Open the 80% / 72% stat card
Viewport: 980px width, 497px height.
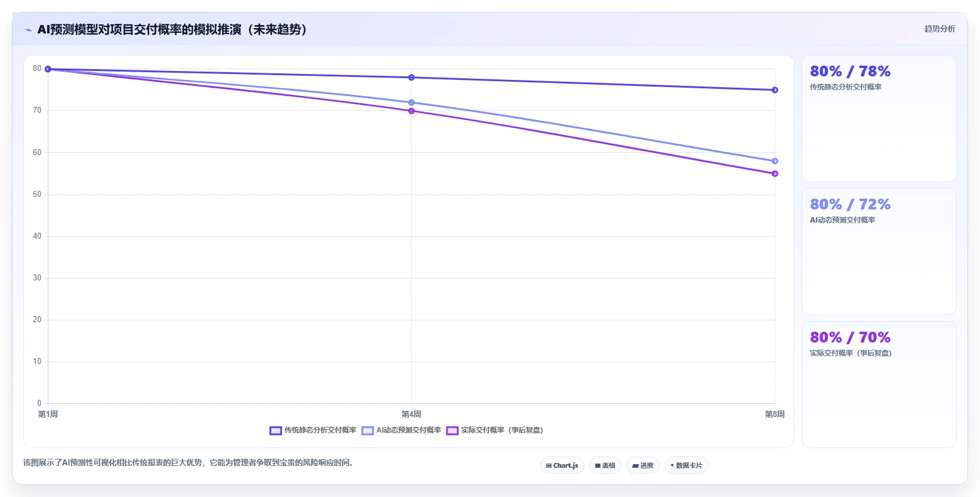tap(879, 252)
